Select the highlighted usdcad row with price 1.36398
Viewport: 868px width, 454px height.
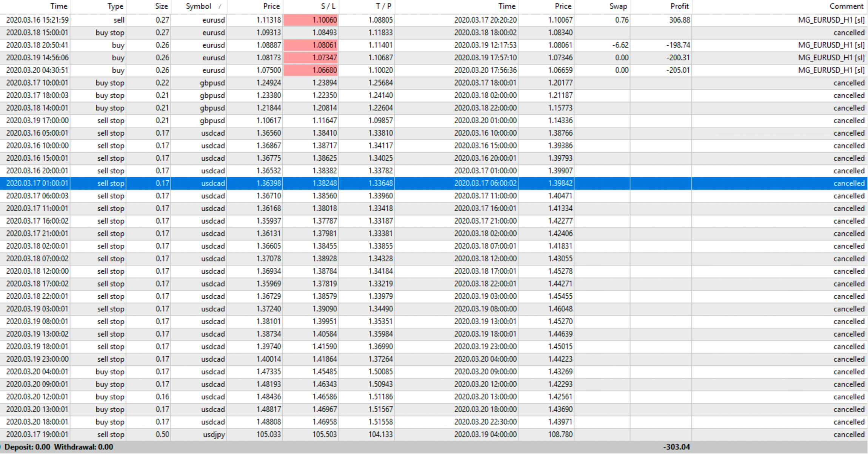(268, 183)
